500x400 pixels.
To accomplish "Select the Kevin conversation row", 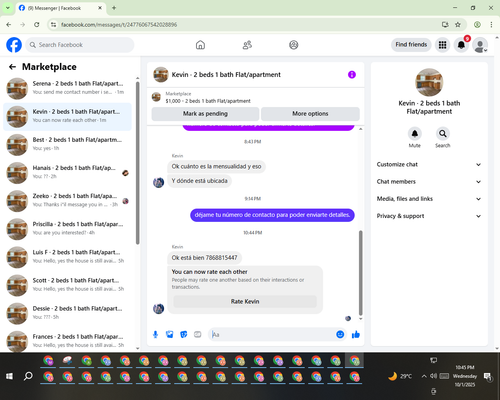I will click(67, 117).
